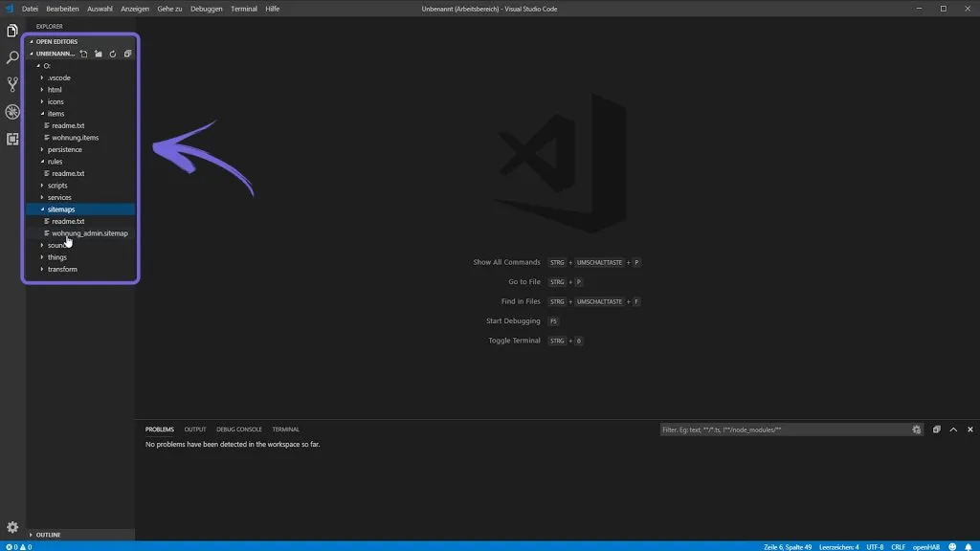The height and width of the screenshot is (551, 980).
Task: Click the New Folder icon in explorer
Action: point(99,54)
